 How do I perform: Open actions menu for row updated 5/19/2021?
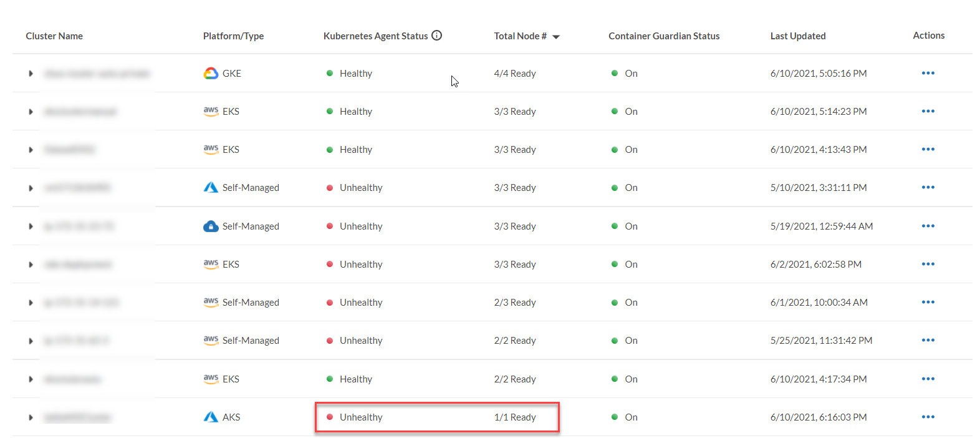[928, 226]
